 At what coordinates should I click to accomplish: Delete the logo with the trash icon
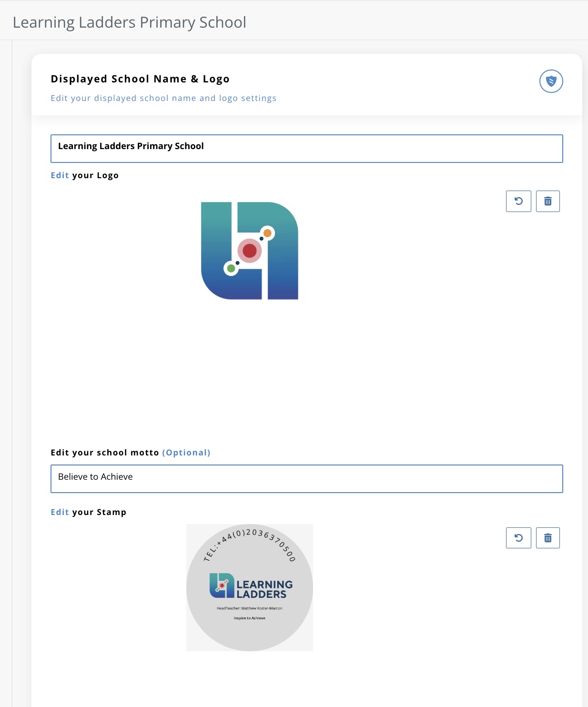[548, 201]
